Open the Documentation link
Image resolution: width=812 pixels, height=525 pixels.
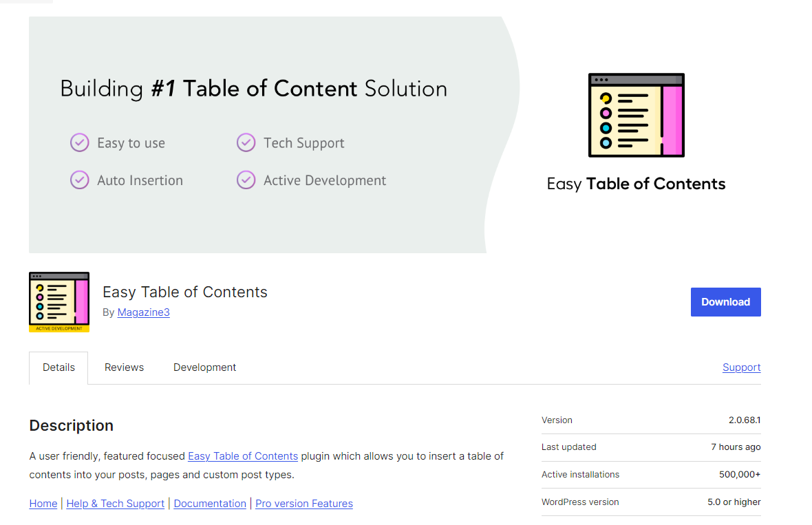(210, 504)
